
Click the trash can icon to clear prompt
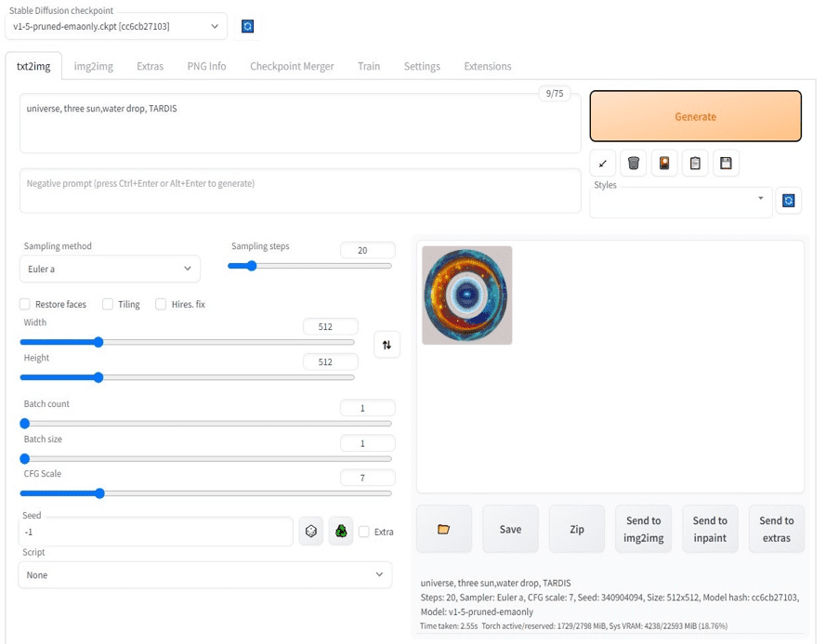tap(633, 164)
